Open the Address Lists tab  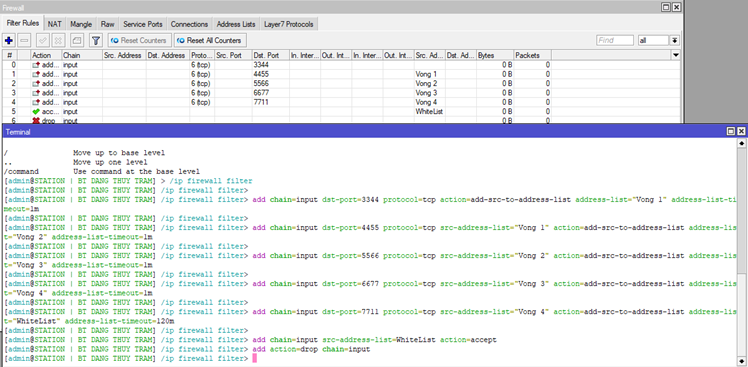236,24
